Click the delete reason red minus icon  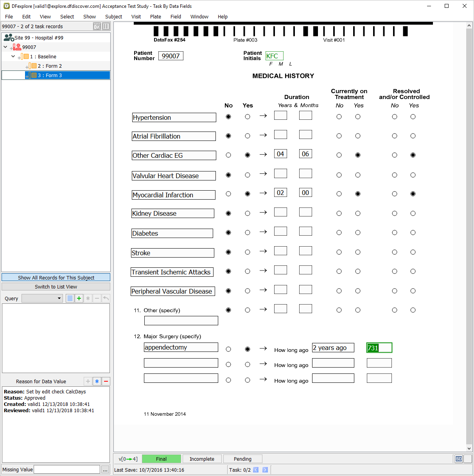(x=106, y=381)
